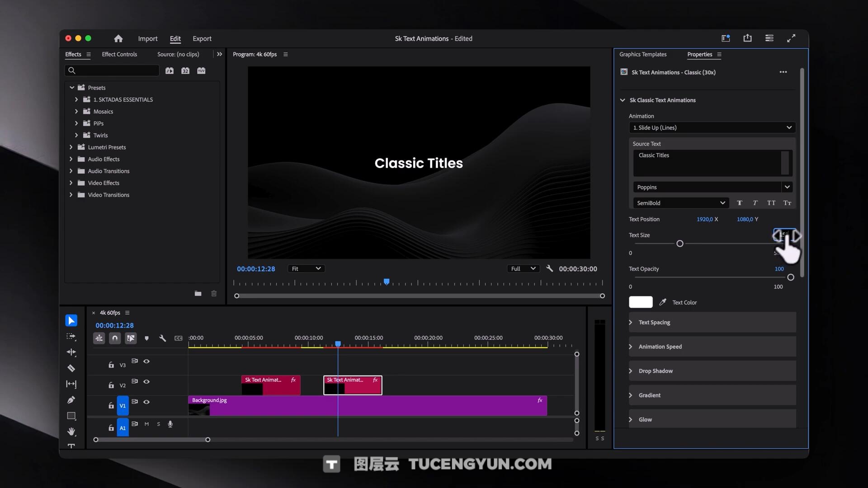Click the Import button
This screenshot has width=868, height=488.
click(x=148, y=39)
